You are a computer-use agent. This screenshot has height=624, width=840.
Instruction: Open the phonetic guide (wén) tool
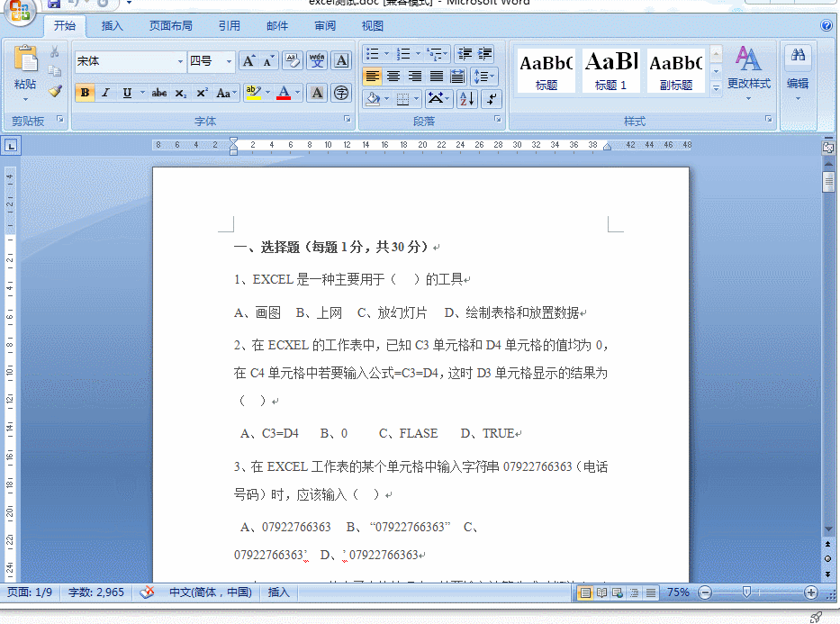(317, 61)
